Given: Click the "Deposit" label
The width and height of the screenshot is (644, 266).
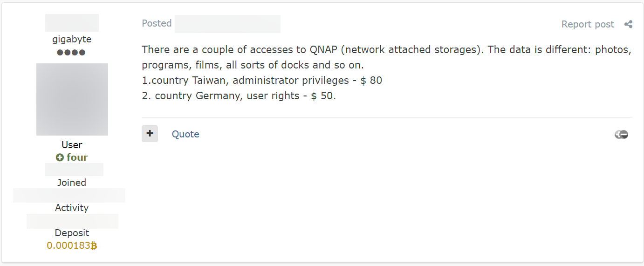Looking at the screenshot, I should [72, 233].
